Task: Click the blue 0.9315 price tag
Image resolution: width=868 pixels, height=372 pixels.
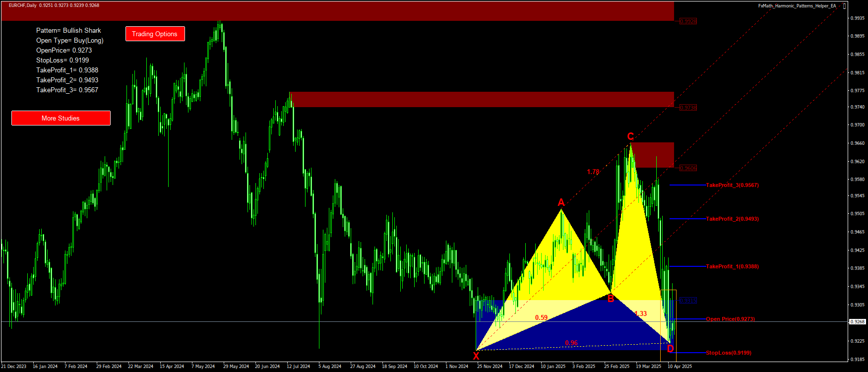Action: (688, 301)
